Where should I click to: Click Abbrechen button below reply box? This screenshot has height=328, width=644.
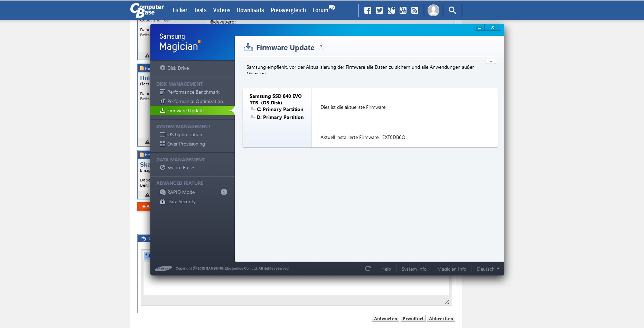pos(441,318)
